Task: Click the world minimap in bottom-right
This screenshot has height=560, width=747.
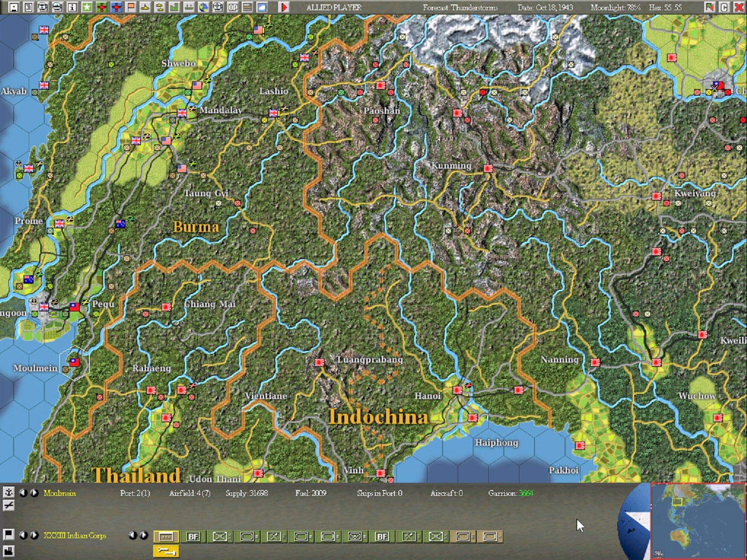Action: coord(698,521)
